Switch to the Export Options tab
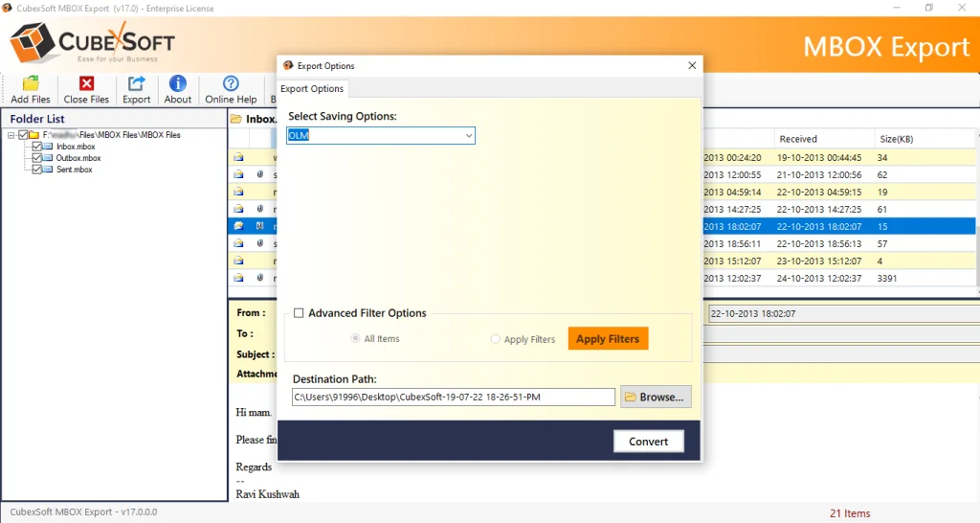This screenshot has height=523, width=980. tap(312, 89)
